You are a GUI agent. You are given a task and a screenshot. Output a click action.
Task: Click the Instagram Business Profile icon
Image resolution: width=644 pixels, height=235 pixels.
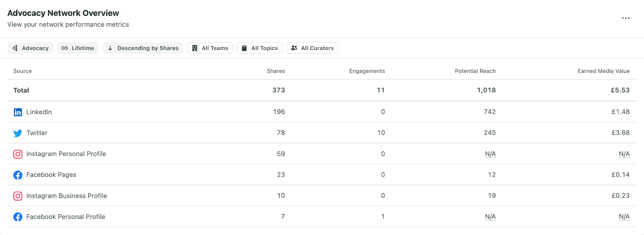coord(18,196)
